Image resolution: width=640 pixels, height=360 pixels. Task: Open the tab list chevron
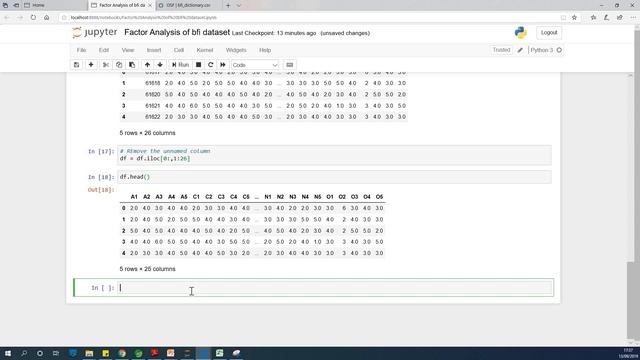coord(239,5)
